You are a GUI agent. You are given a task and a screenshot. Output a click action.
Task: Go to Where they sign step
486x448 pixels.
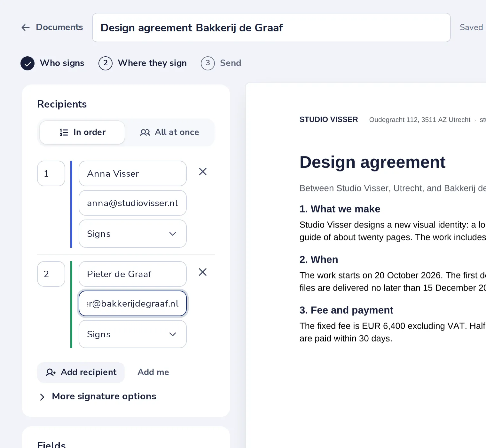point(143,63)
